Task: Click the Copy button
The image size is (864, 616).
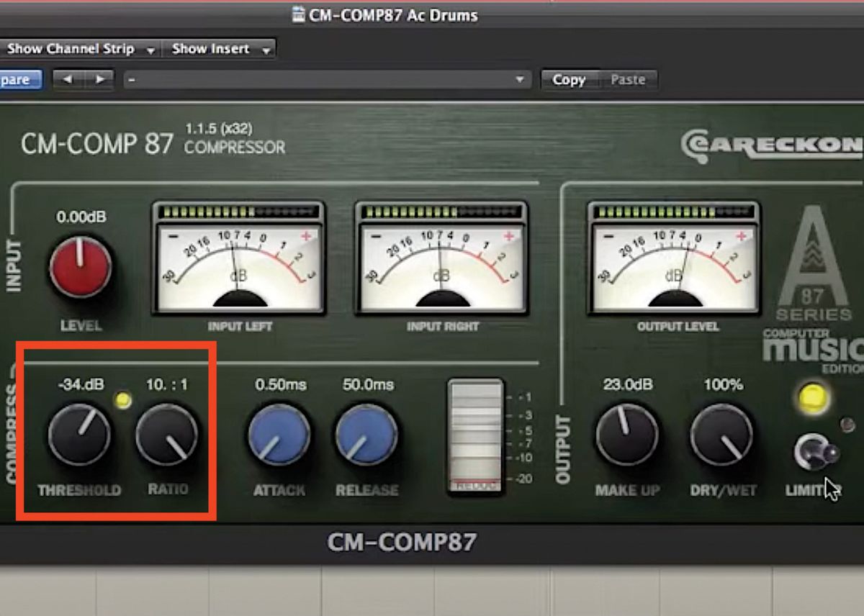Action: [570, 79]
